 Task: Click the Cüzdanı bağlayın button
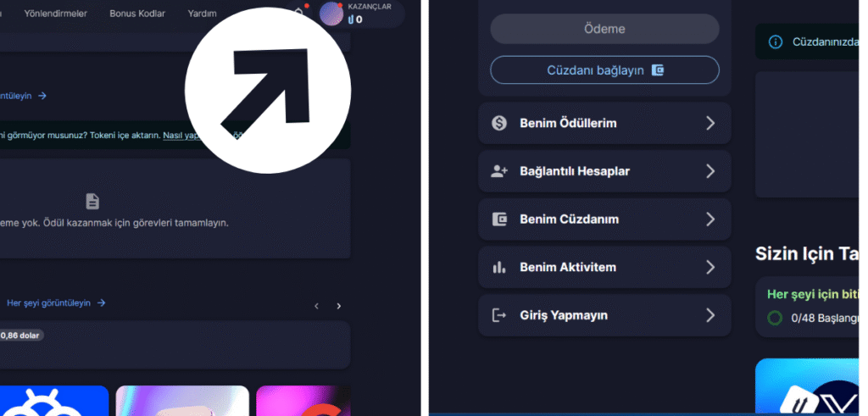pyautogui.click(x=604, y=70)
